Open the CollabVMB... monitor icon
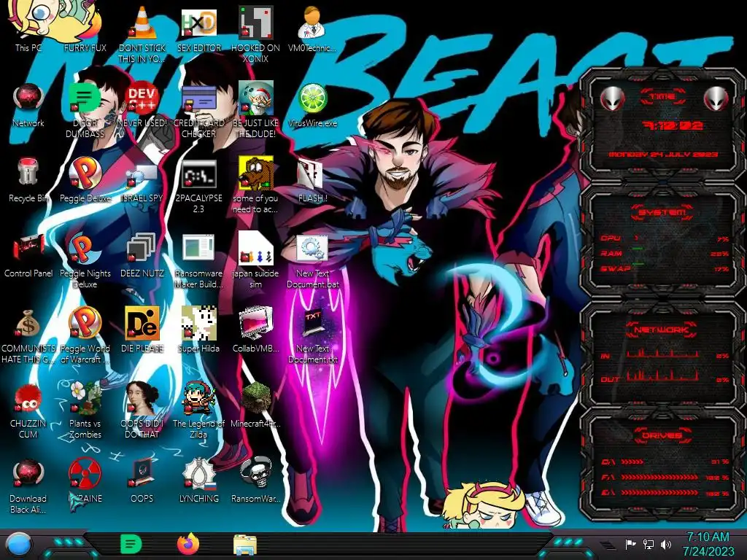The height and width of the screenshot is (560, 747). [x=255, y=330]
